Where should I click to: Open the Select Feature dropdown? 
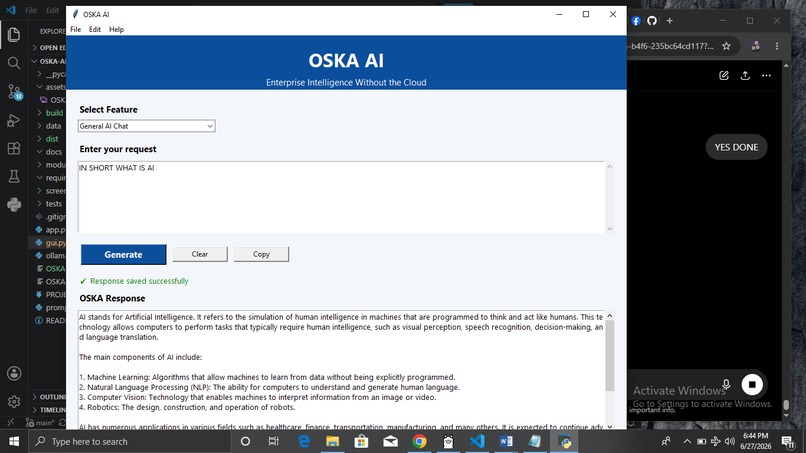tap(146, 126)
